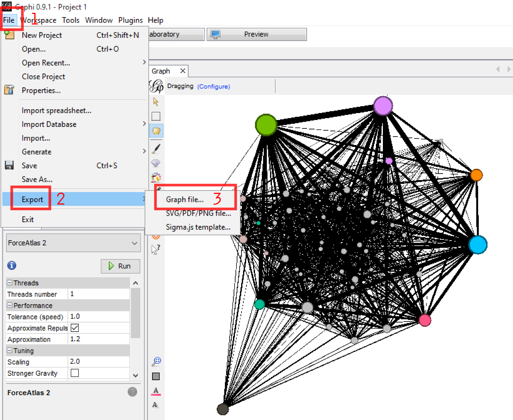513x420 pixels.
Task: Click the gray help question icon
Action: [132, 392]
